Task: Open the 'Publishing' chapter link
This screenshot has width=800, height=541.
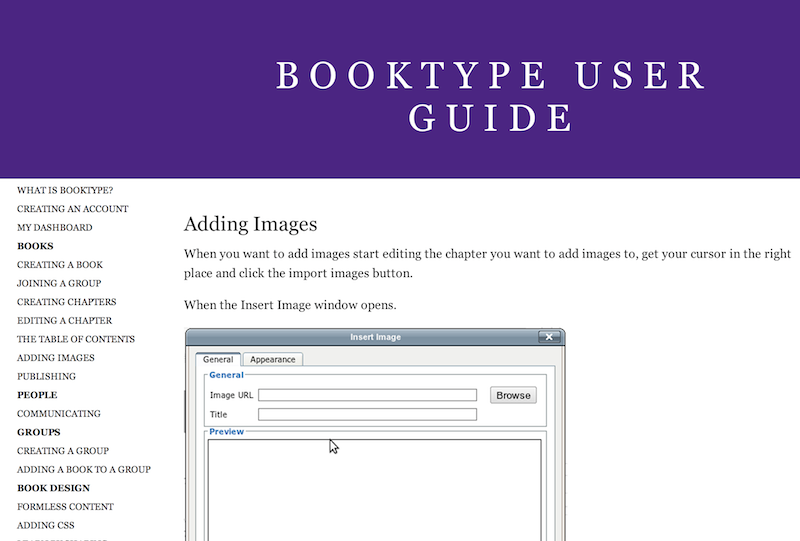Action: 46,377
